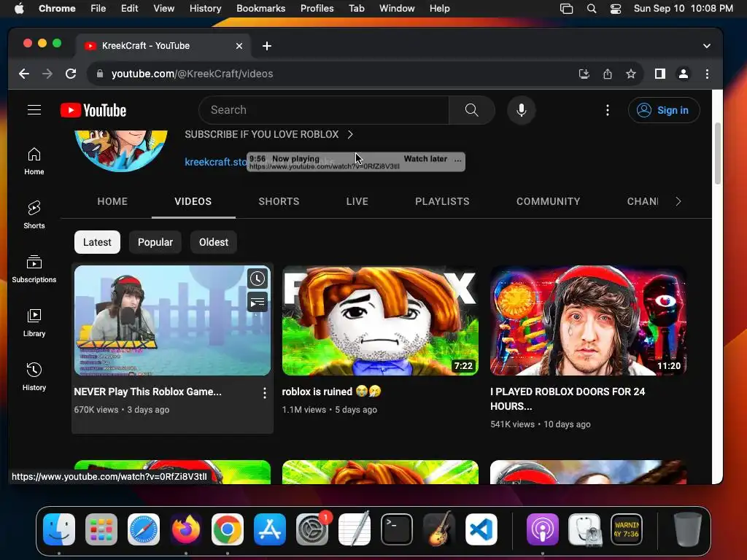Reload the current page
747x560 pixels.
tap(71, 74)
